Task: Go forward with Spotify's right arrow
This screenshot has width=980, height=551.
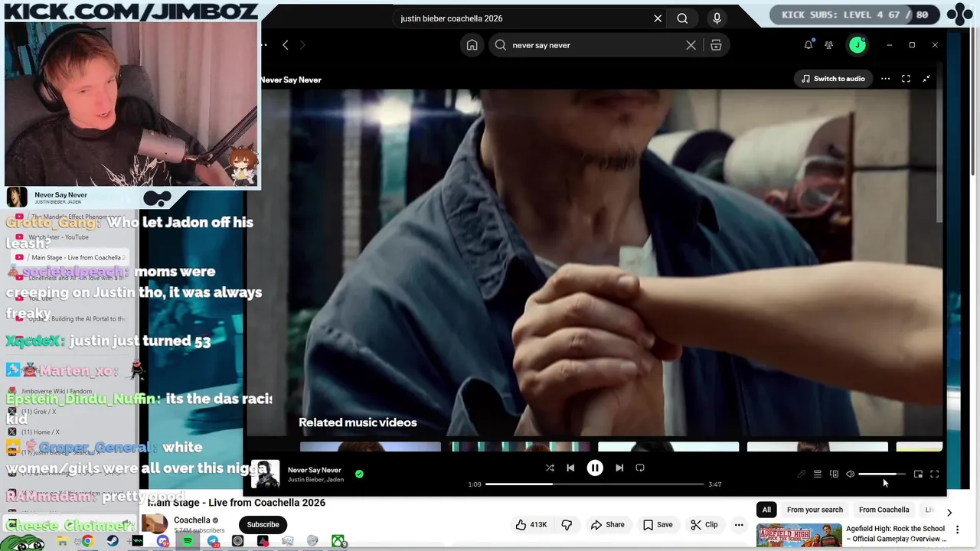Action: click(x=302, y=45)
